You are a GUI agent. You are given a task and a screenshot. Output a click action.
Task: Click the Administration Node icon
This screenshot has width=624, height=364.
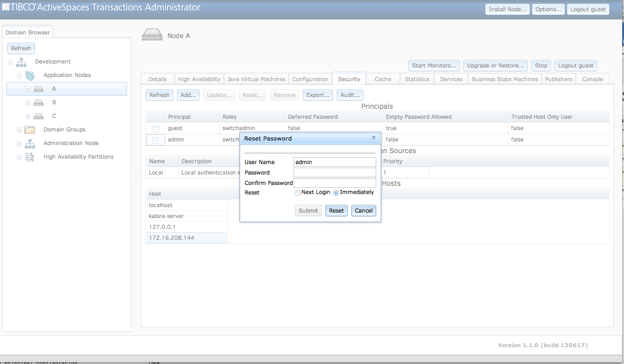pyautogui.click(x=30, y=144)
